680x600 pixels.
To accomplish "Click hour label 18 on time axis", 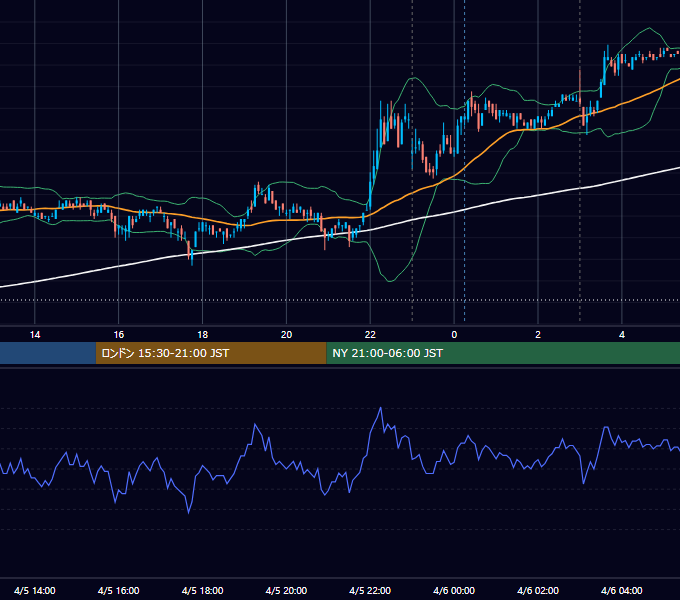I will coord(203,335).
